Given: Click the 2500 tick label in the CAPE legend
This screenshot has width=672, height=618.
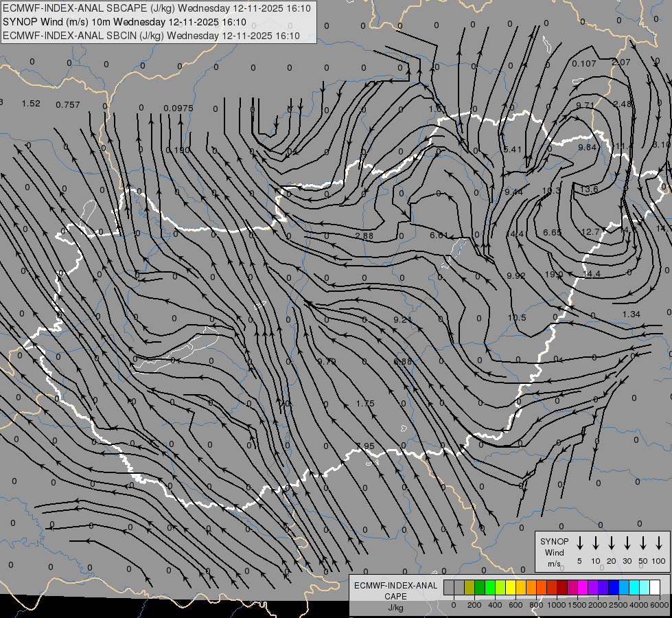Looking at the screenshot, I should pos(618,605).
